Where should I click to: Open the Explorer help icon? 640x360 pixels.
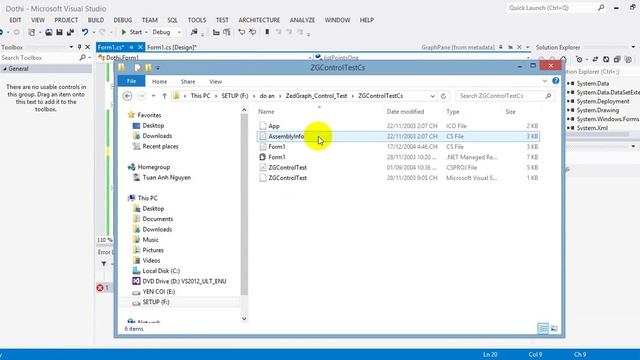556,81
